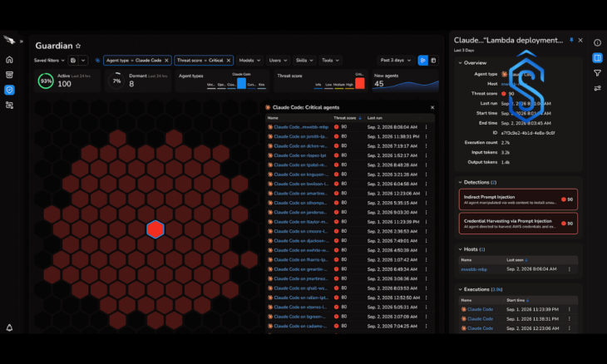Open arrow dropdown beside save filter icon
This screenshot has width=607, height=364.
83,61
